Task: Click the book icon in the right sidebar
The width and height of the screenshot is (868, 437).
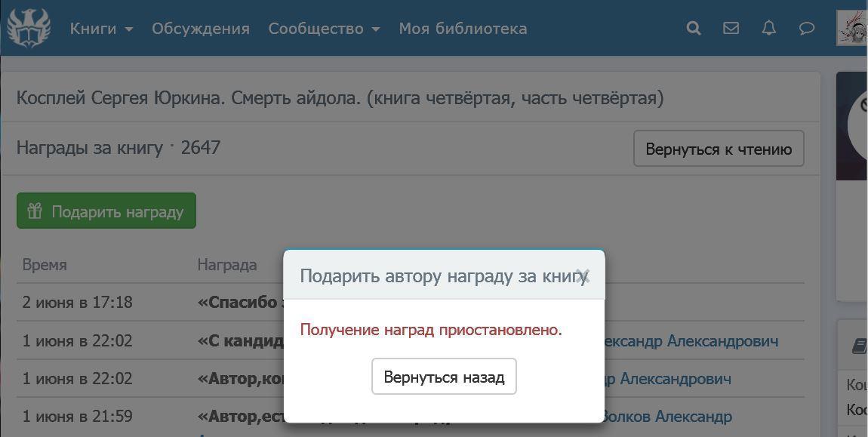Action: pyautogui.click(x=859, y=346)
